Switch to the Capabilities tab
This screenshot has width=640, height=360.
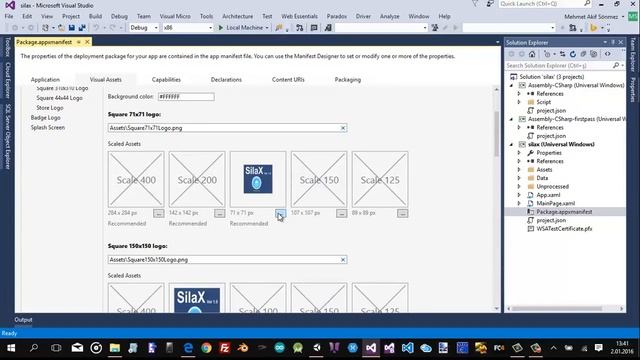[166, 80]
